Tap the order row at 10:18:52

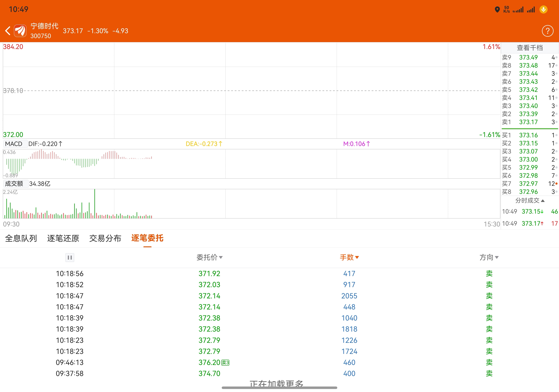[279, 285]
